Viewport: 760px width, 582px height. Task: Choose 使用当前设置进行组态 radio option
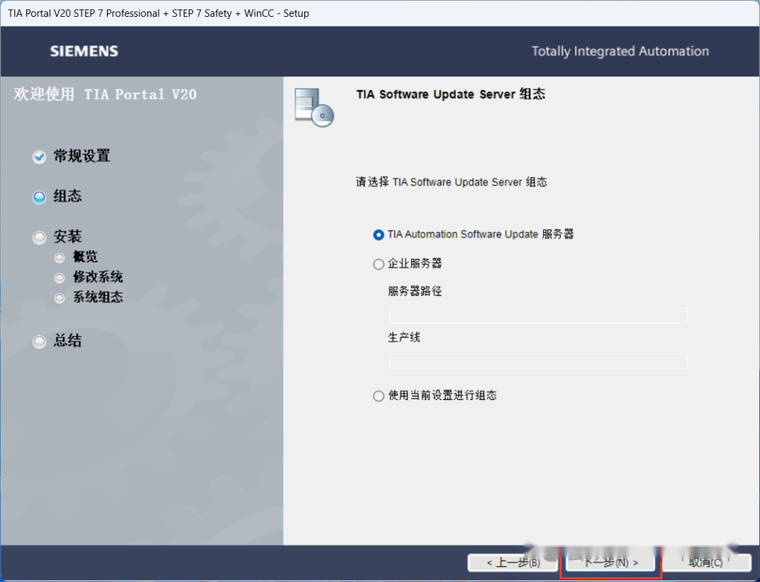coord(378,396)
